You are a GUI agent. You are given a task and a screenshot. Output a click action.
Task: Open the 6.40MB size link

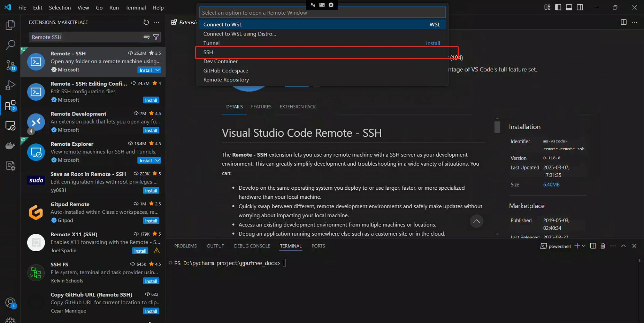point(551,185)
